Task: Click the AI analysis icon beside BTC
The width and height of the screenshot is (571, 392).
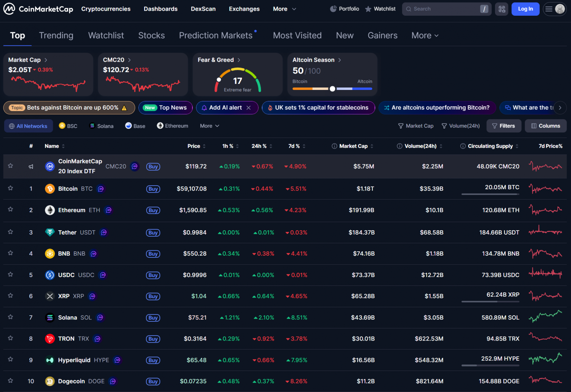Action: 101,189
